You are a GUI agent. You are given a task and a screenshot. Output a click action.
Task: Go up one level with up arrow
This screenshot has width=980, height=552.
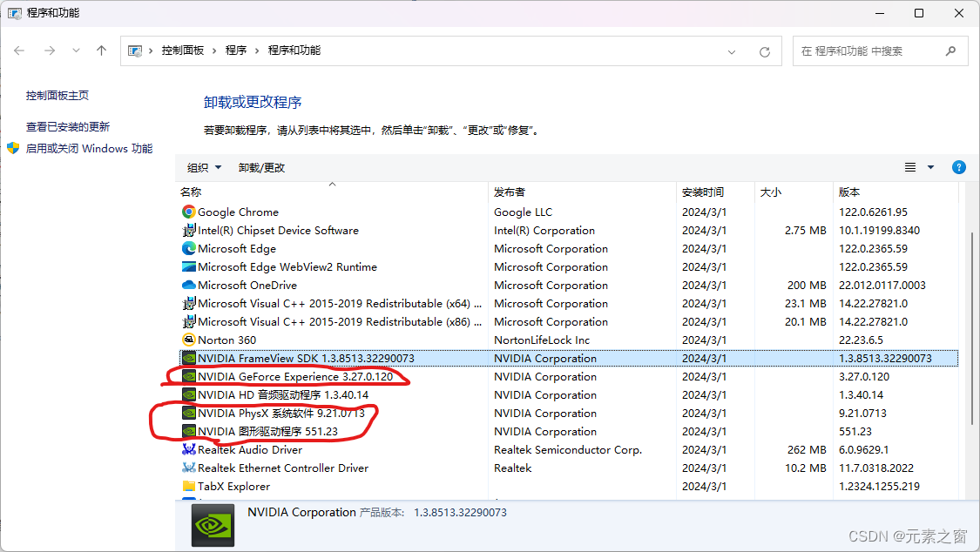pyautogui.click(x=101, y=50)
